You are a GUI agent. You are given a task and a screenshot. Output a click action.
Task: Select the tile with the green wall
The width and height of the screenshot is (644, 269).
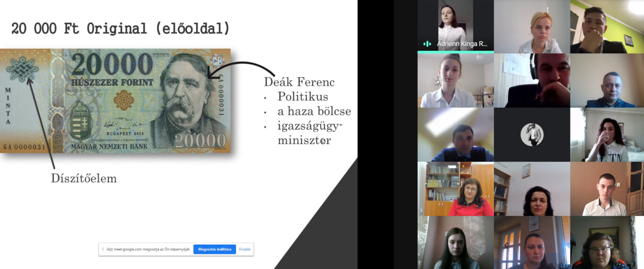pyautogui.click(x=607, y=26)
